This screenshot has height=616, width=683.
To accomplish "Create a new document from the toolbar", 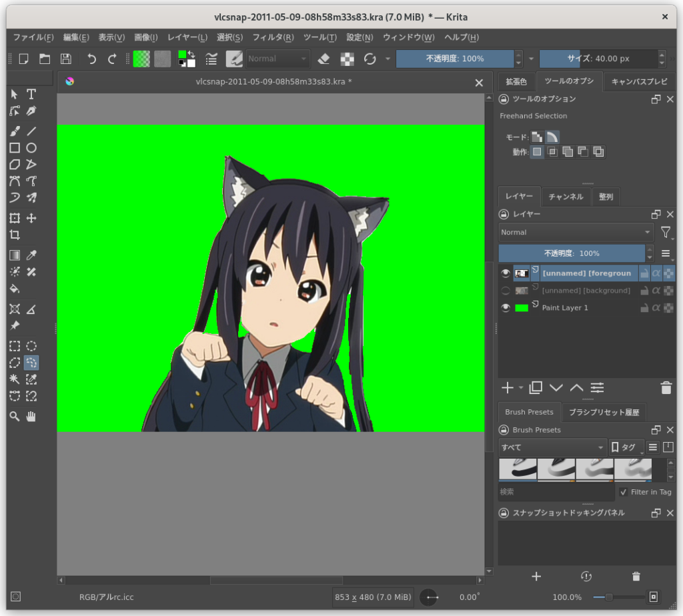I will point(24,59).
